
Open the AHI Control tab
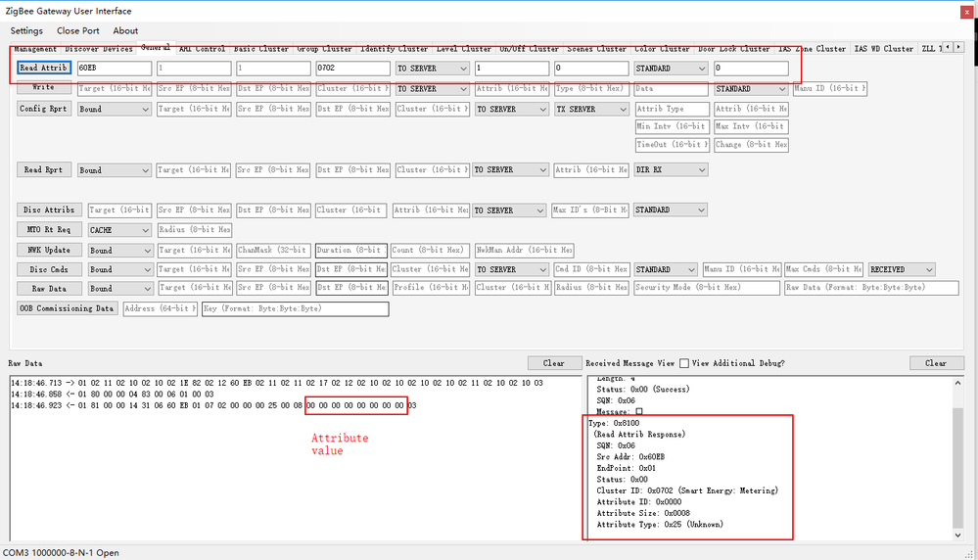[x=202, y=49]
